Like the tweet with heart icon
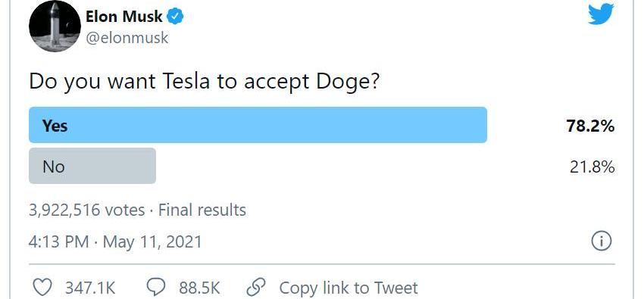 pyautogui.click(x=42, y=288)
